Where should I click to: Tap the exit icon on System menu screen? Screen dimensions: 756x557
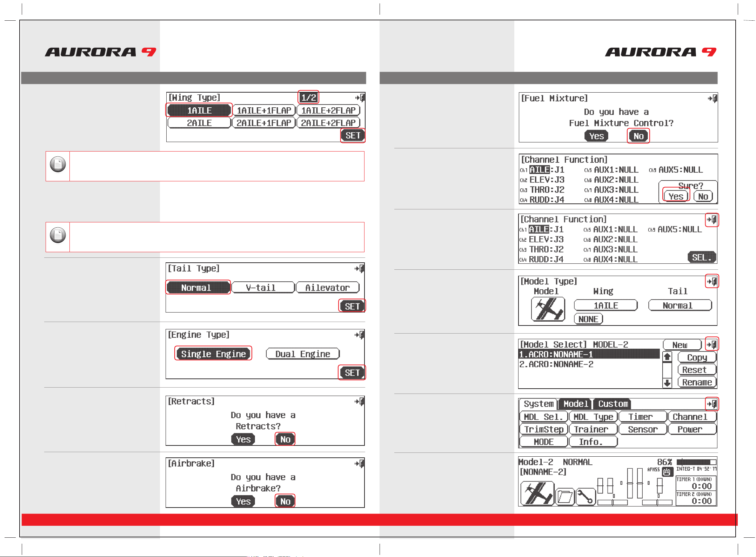click(x=712, y=404)
